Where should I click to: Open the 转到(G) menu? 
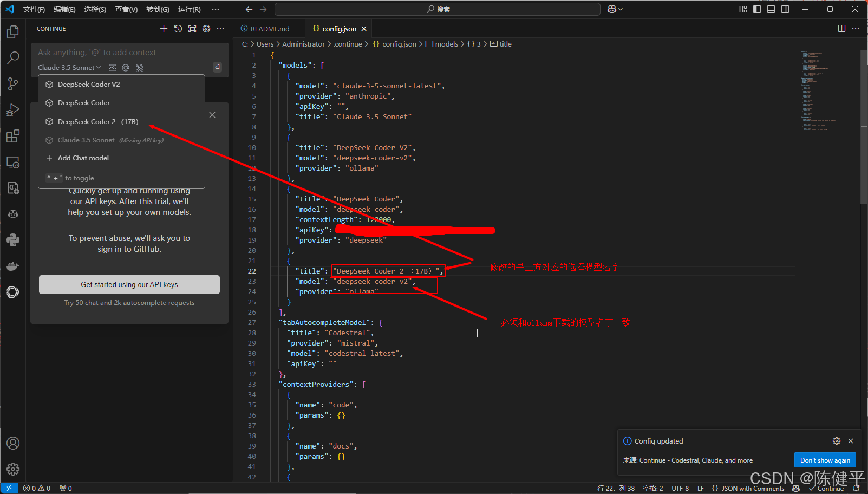[158, 9]
